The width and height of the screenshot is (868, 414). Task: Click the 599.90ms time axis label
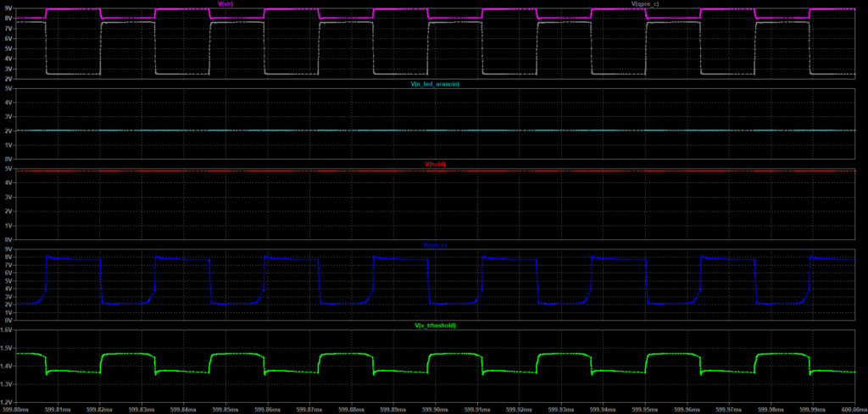pos(436,410)
